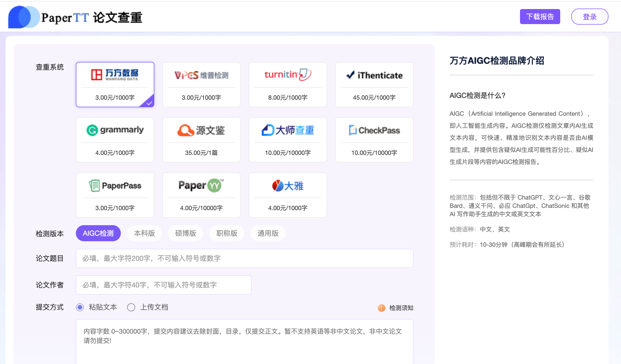Open the 登录 login button

590,17
